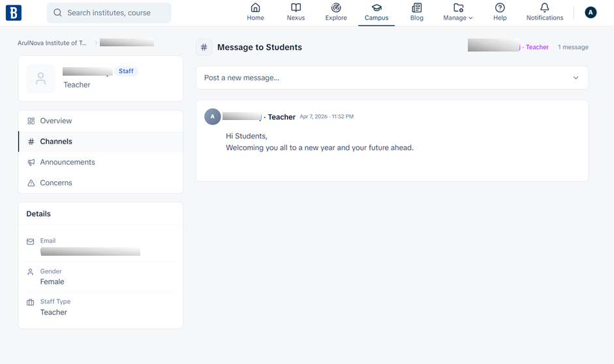614x364 pixels.
Task: Open Announcements in the sidebar
Action: coord(67,162)
